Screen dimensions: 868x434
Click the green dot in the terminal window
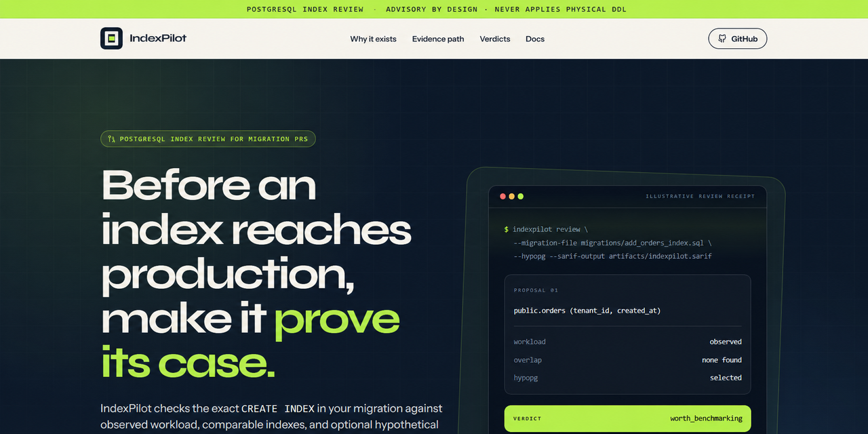click(x=521, y=197)
